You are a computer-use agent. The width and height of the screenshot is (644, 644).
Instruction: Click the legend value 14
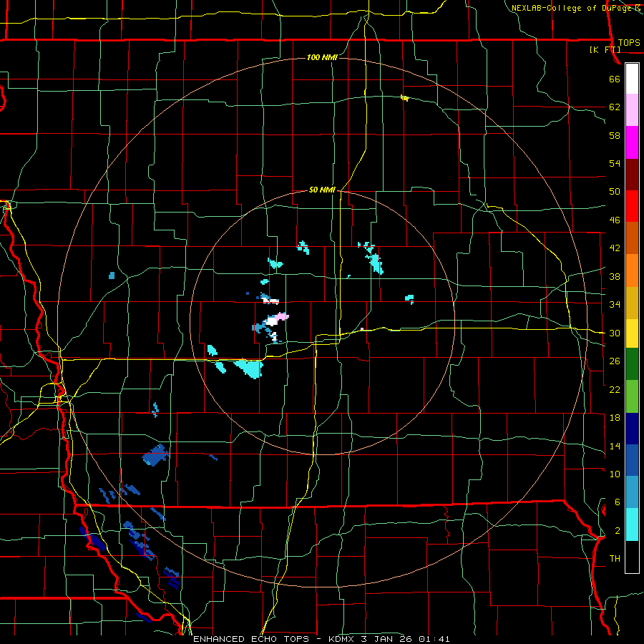(x=615, y=446)
